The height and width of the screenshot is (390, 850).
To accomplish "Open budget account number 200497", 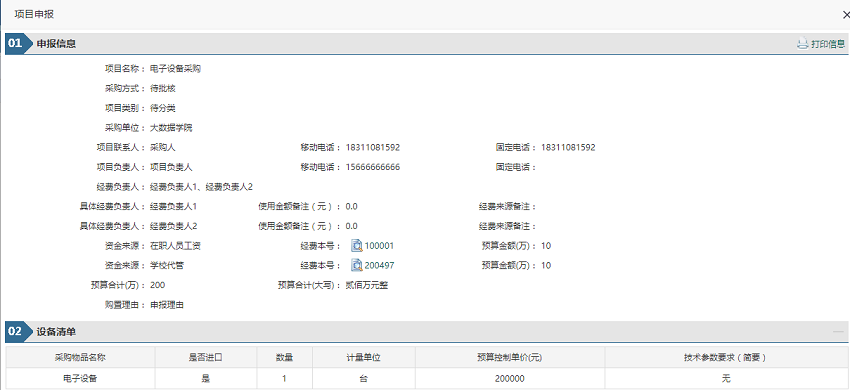I will [379, 265].
